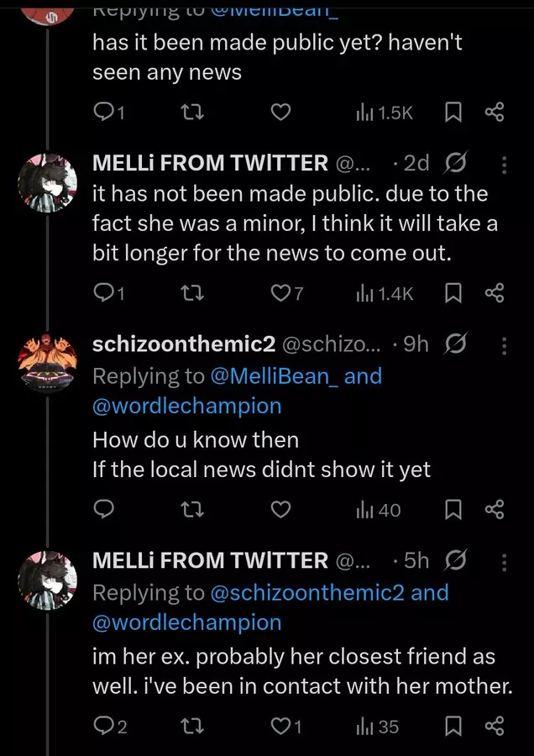This screenshot has width=534, height=756.
Task: Open schizoonthemic2's profile picture
Action: (x=48, y=363)
